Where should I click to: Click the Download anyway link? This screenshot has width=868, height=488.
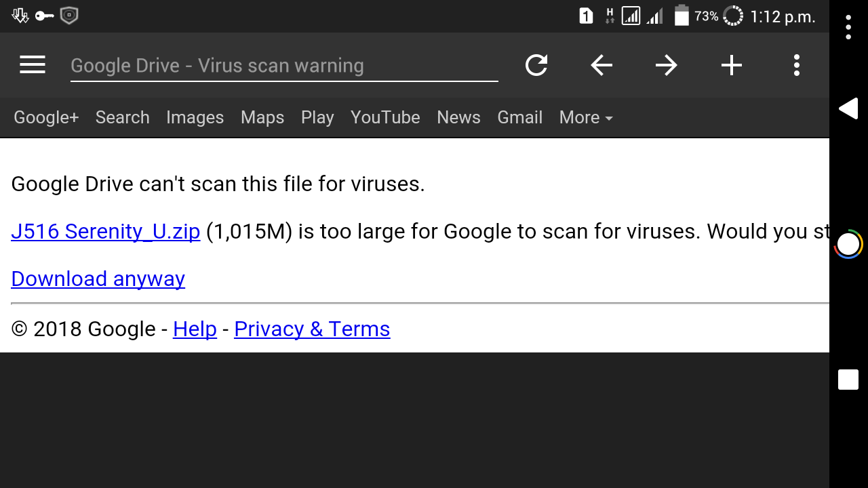tap(98, 279)
